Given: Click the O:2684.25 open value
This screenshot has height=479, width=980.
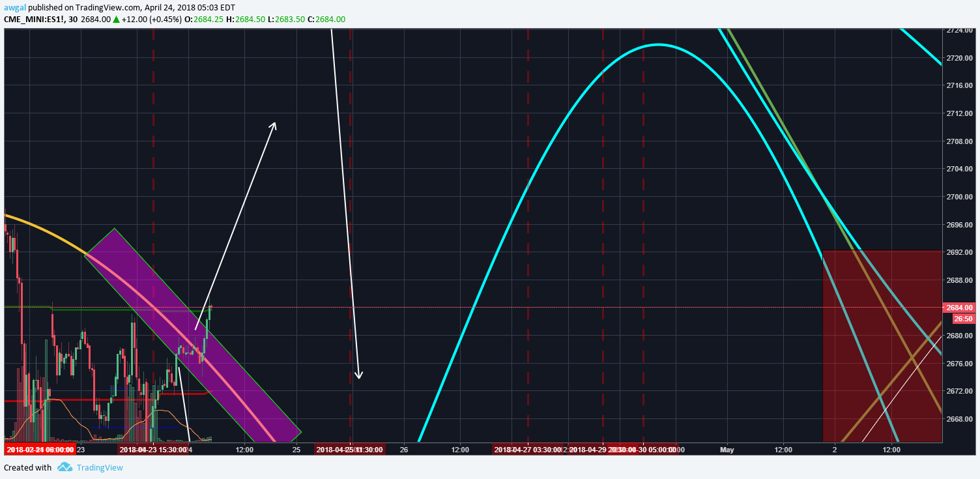Looking at the screenshot, I should [x=205, y=20].
